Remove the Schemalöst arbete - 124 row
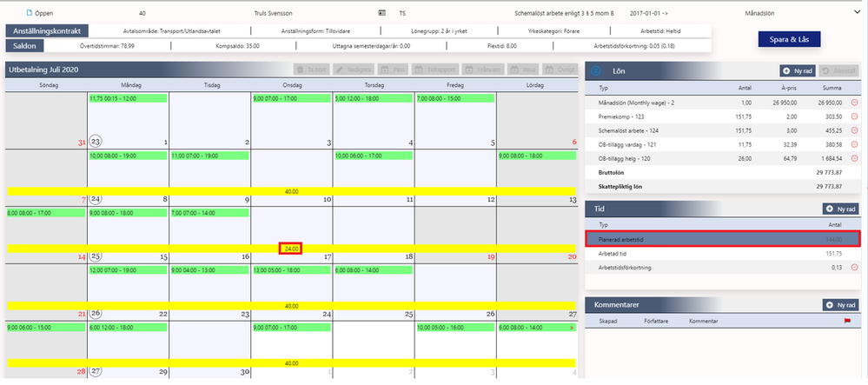 (854, 130)
